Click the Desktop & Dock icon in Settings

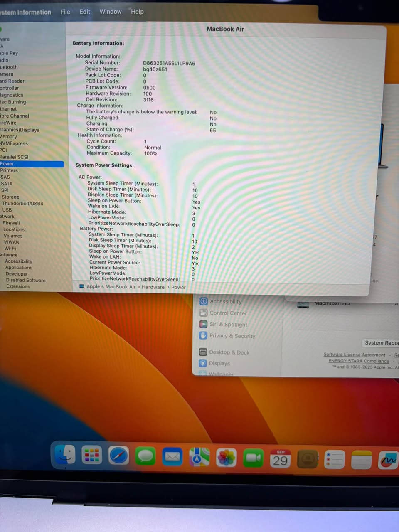203,352
